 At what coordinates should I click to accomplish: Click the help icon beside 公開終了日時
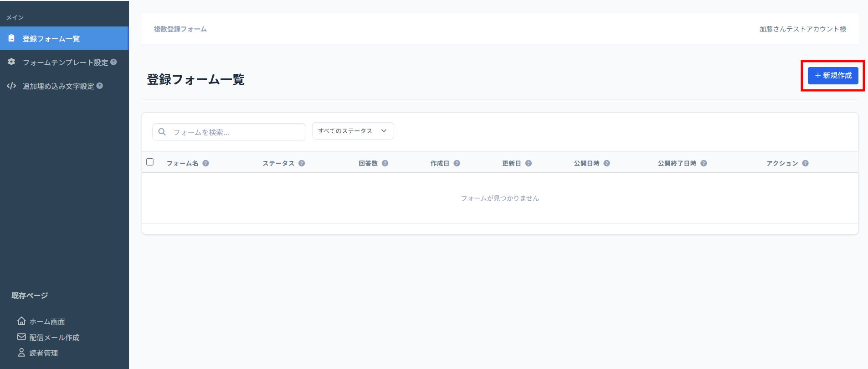point(704,163)
